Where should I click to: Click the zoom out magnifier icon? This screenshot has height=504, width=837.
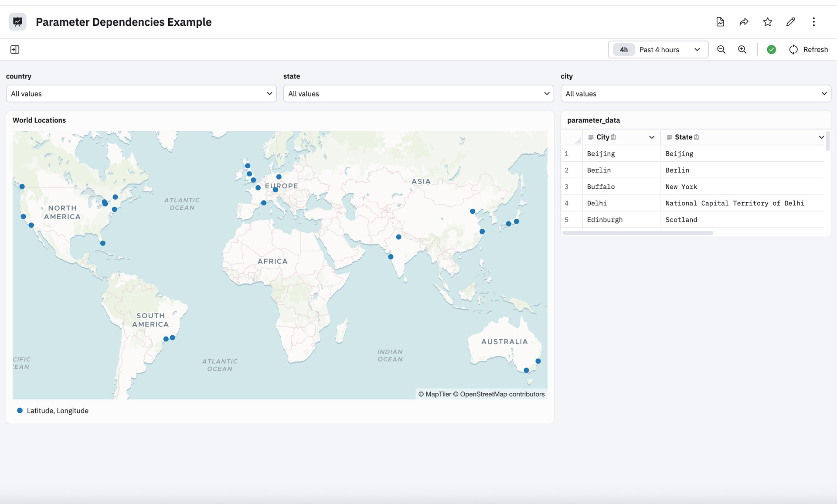pos(721,50)
